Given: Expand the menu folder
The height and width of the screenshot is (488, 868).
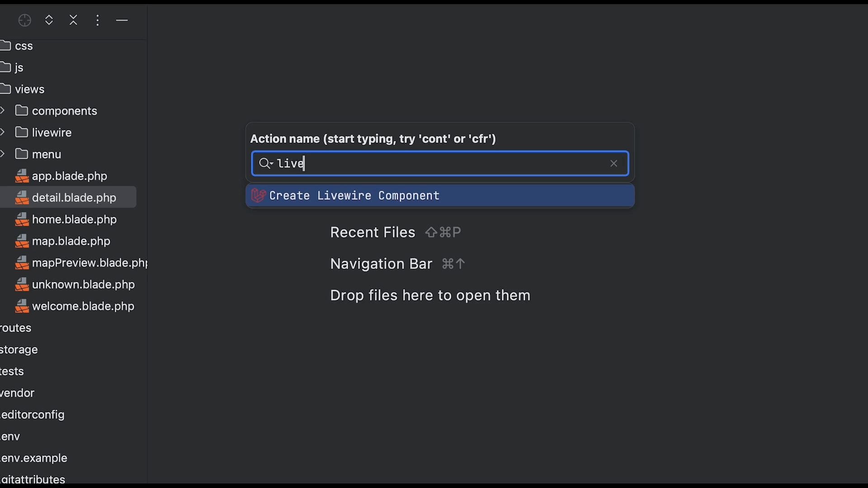Looking at the screenshot, I should click(3, 154).
